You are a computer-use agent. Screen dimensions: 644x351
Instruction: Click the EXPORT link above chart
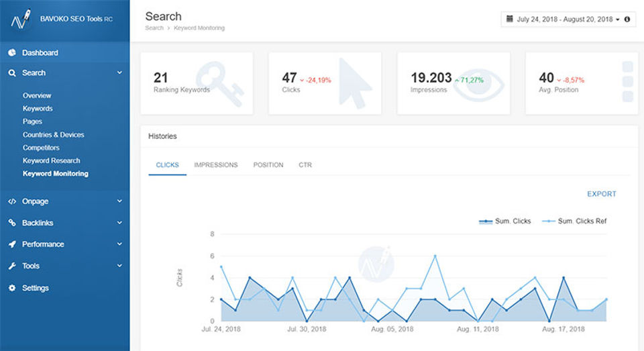602,194
